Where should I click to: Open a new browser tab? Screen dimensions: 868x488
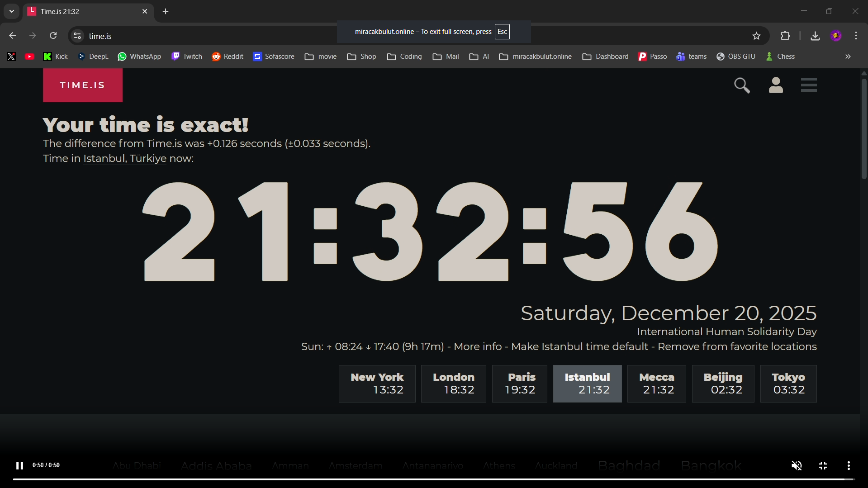(166, 12)
